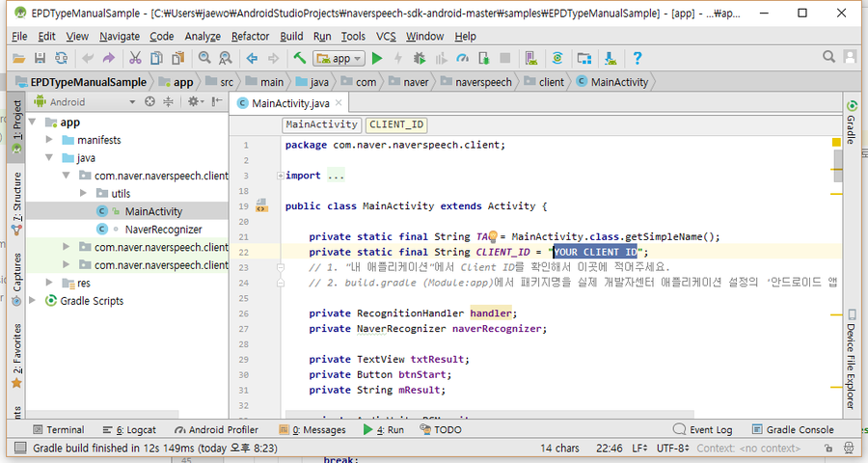Open the 6: Logcat tab
Image resolution: width=868 pixels, height=463 pixels.
coord(129,430)
